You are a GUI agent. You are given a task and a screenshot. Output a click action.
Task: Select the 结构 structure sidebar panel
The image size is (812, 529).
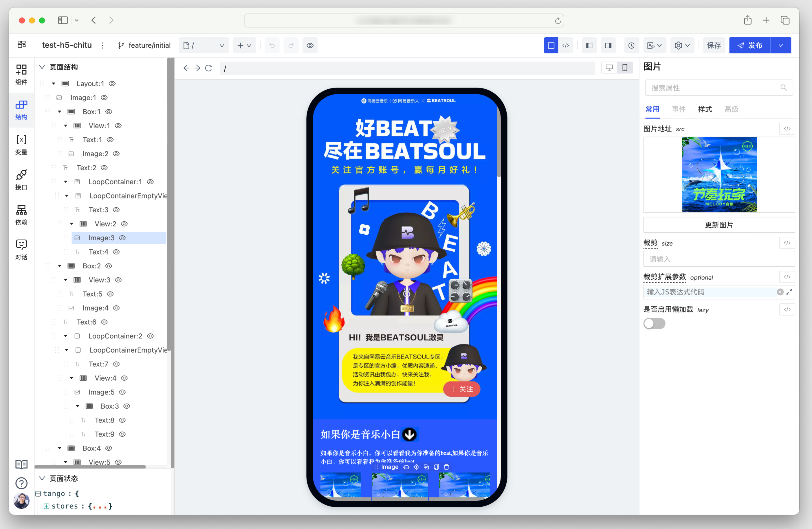(x=21, y=110)
